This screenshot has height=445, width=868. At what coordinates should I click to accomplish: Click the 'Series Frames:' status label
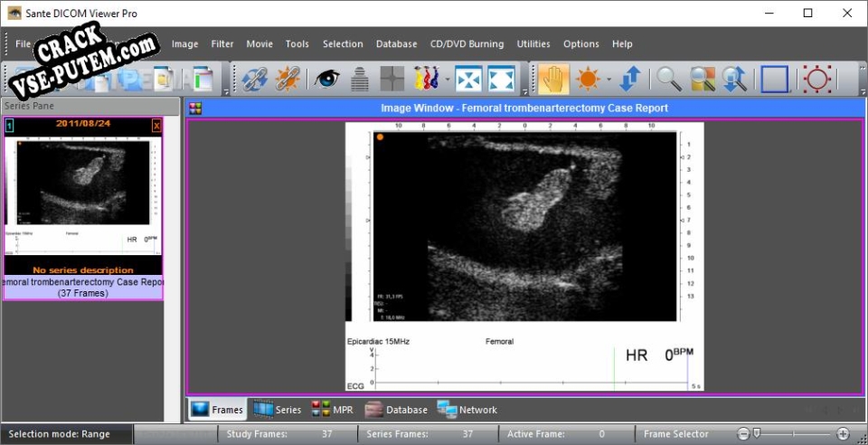397,434
